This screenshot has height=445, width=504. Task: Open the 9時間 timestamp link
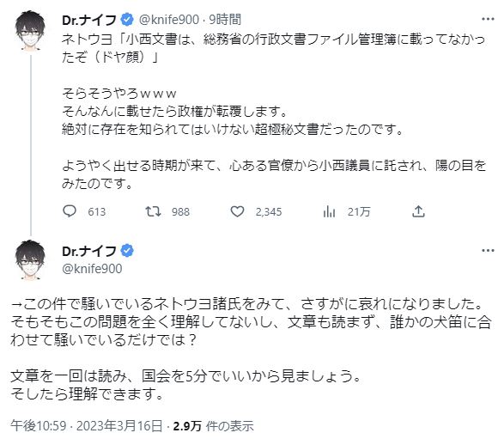tap(225, 20)
